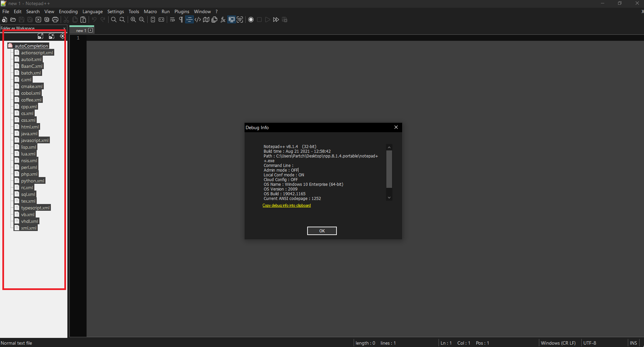
Task: Click line 1 of the editor
Action: click(365, 38)
